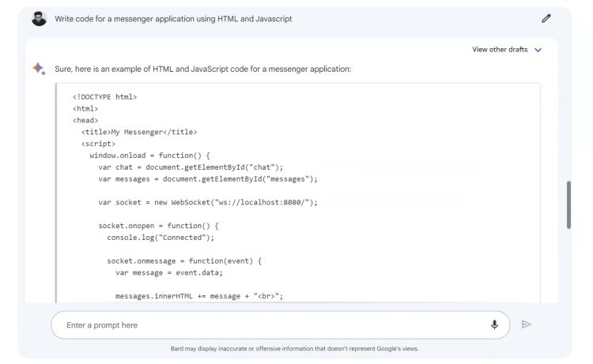Image resolution: width=593 pixels, height=364 pixels.
Task: Click the <!DOCTYPE html> code line
Action: click(104, 96)
